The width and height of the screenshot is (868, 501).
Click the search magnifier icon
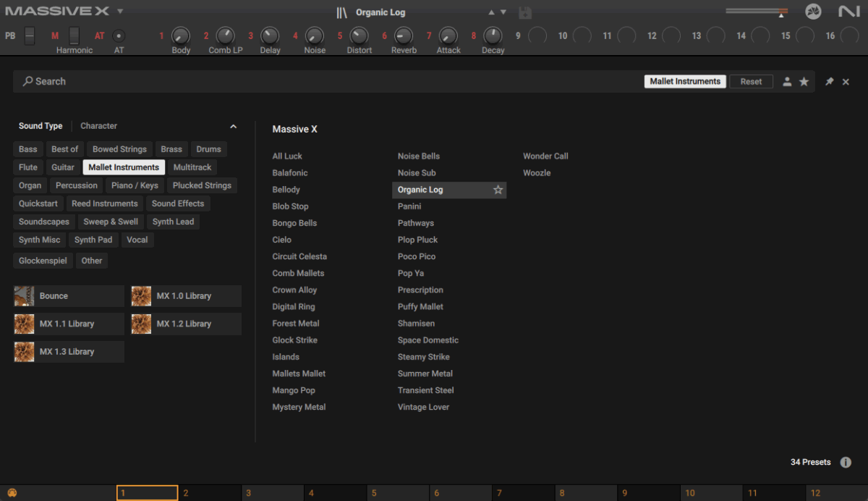pos(27,81)
